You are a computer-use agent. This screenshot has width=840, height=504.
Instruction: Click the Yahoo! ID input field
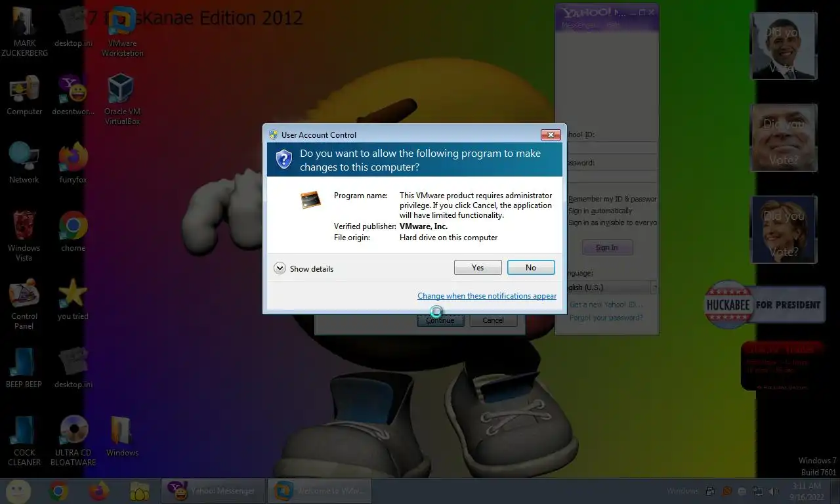click(x=612, y=148)
